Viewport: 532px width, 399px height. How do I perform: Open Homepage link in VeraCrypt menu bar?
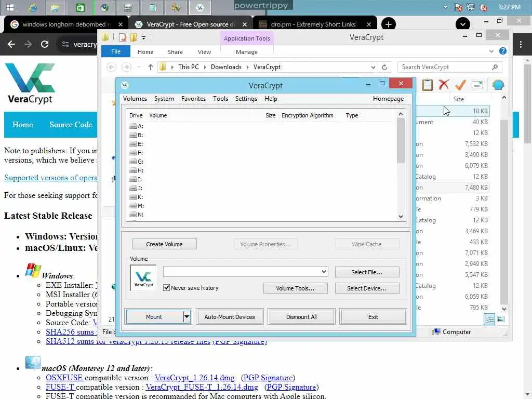tap(388, 99)
